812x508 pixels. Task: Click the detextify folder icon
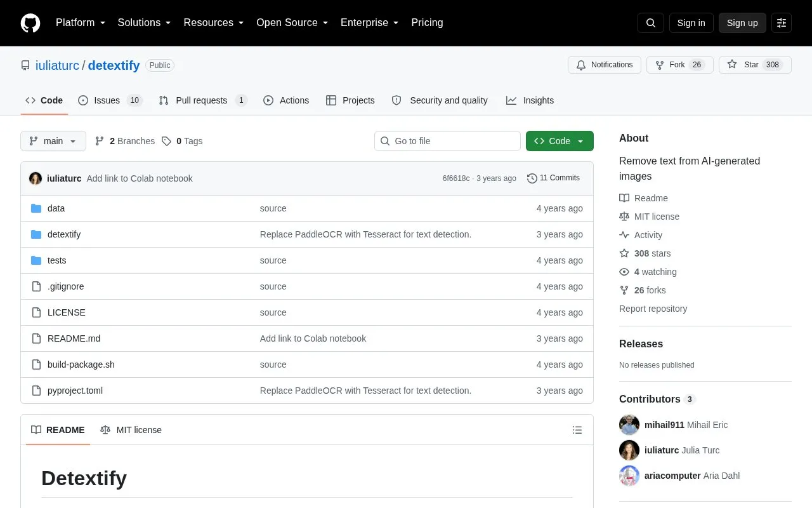click(36, 234)
